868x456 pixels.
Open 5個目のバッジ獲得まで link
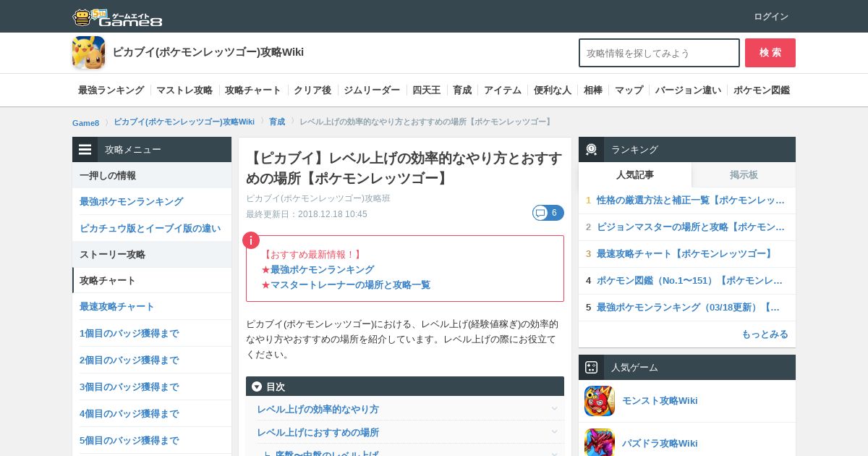coord(129,441)
